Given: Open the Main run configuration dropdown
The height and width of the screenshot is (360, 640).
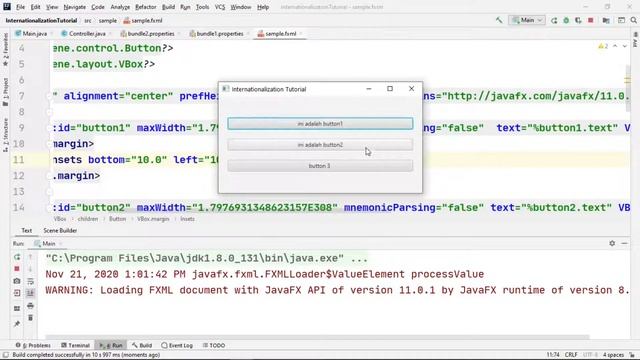Looking at the screenshot, I should click(527, 20).
